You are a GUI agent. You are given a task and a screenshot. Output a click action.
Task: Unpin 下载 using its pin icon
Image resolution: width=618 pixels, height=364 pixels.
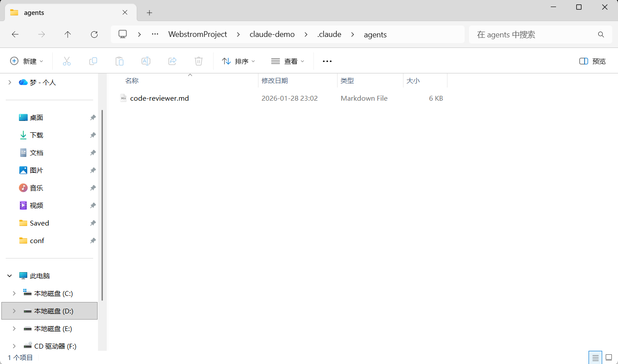(93, 135)
